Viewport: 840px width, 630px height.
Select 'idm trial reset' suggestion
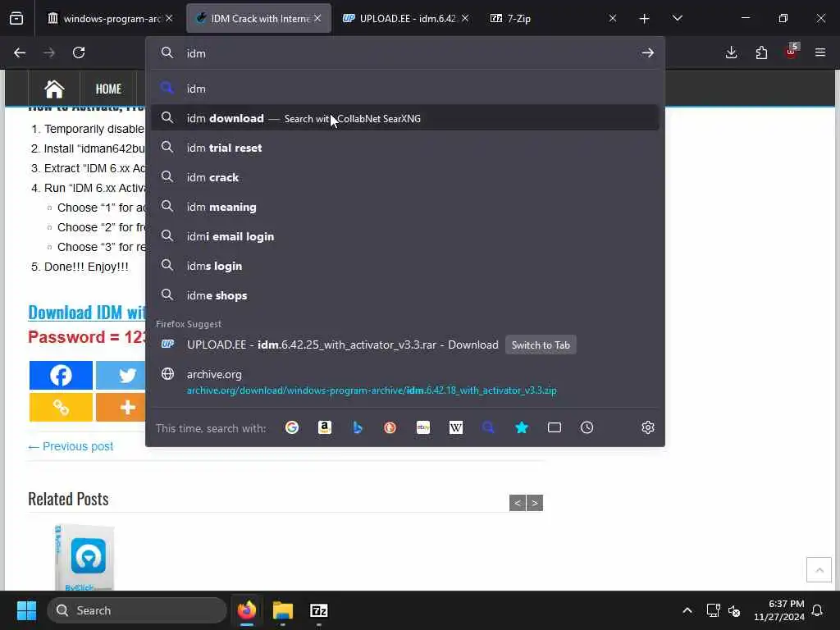(x=405, y=148)
